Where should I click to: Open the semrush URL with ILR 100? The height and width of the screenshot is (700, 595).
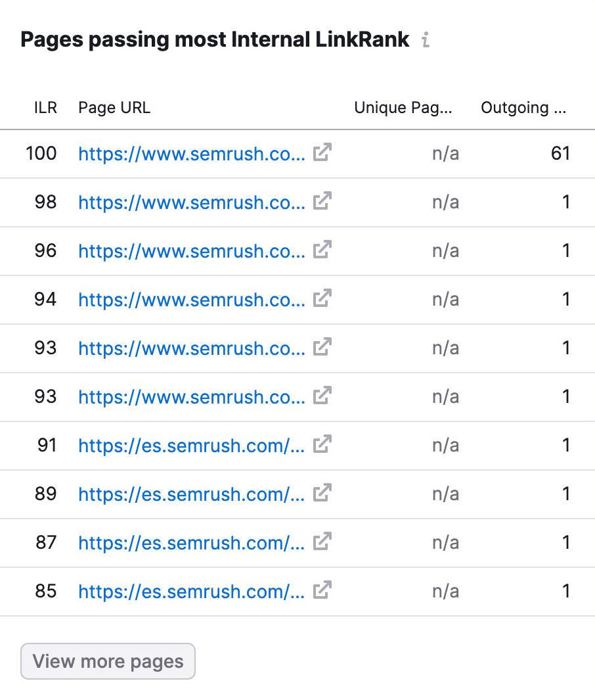192,154
